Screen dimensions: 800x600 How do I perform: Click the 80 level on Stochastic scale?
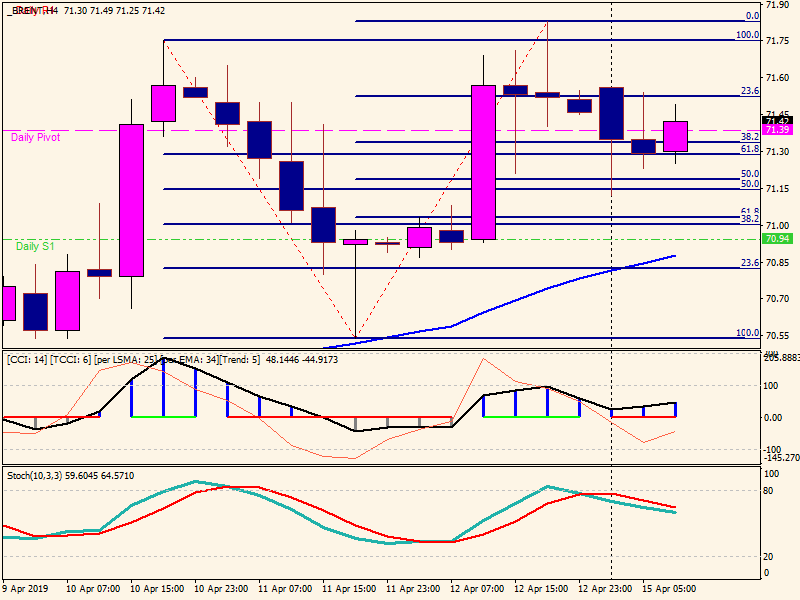770,491
